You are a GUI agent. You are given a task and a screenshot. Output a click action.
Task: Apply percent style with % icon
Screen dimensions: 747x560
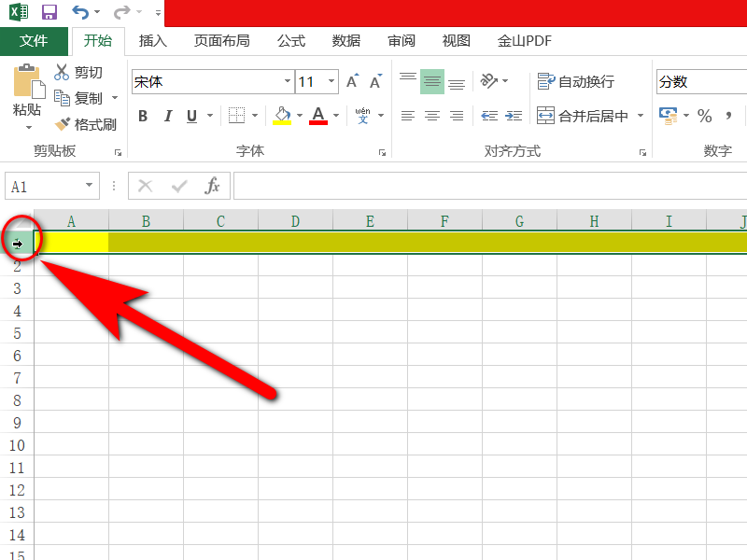705,116
